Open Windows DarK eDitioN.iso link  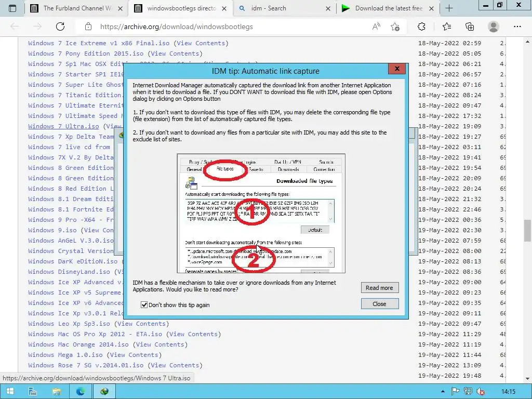(x=73, y=261)
